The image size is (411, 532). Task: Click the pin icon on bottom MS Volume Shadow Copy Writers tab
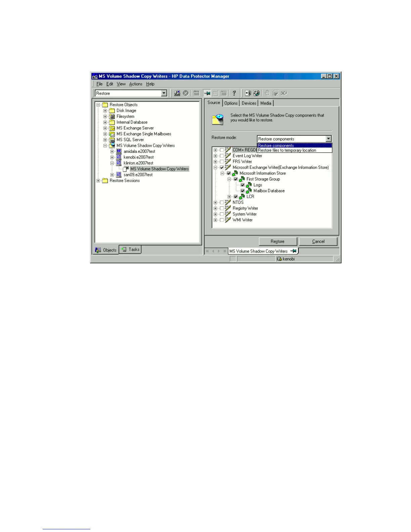pos(293,251)
